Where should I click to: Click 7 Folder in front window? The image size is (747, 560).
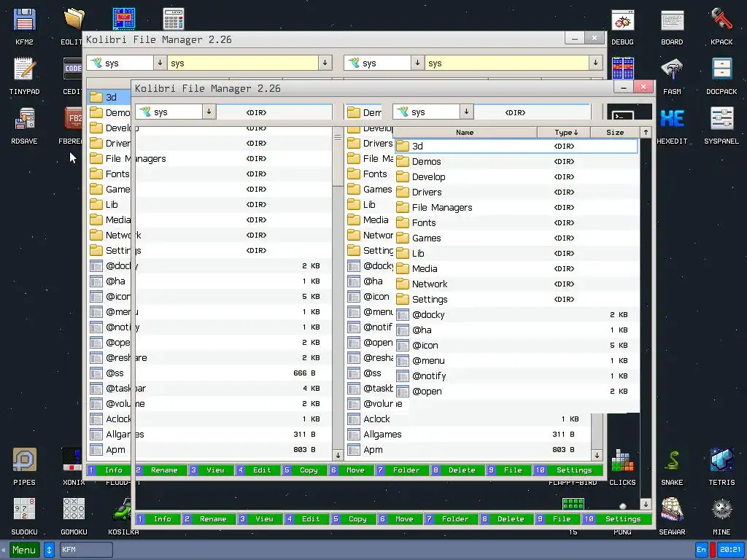click(x=451, y=519)
